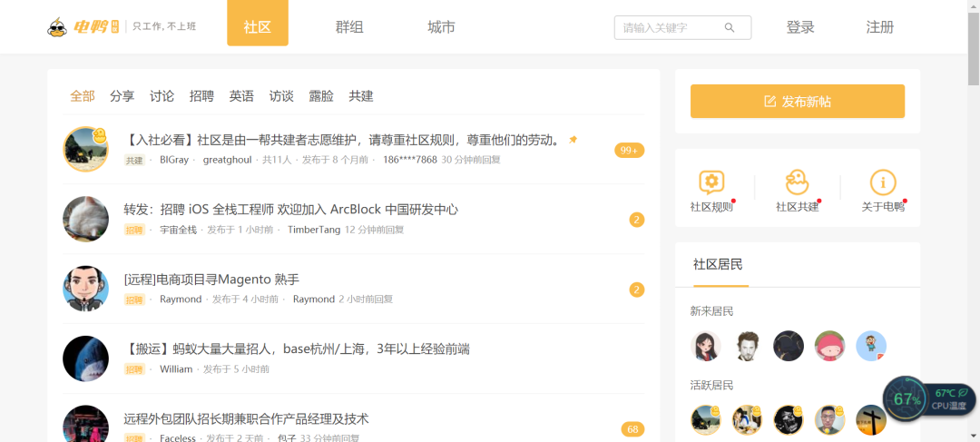Open first 活跃居民 avatar

(x=706, y=420)
